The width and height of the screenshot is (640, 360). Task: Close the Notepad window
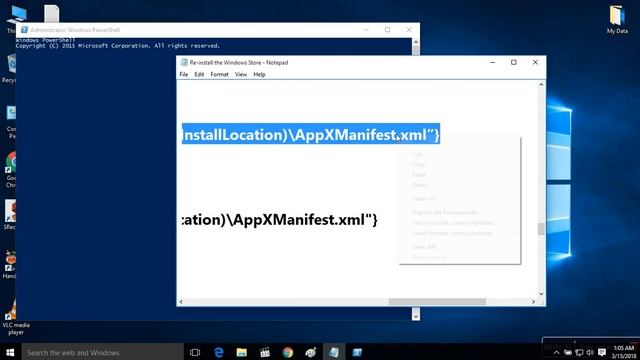(x=535, y=62)
